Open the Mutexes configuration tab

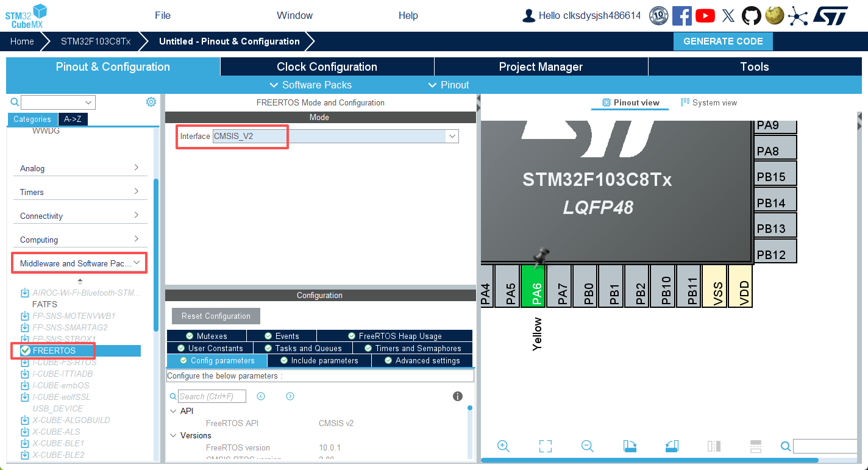coord(207,336)
